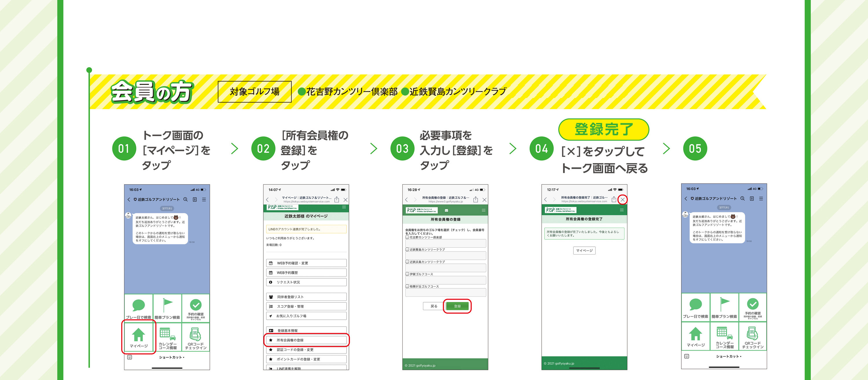Tap カレンダーコース情報 tile in step 01 phone
This screenshot has height=380, width=868.
pos(168,337)
